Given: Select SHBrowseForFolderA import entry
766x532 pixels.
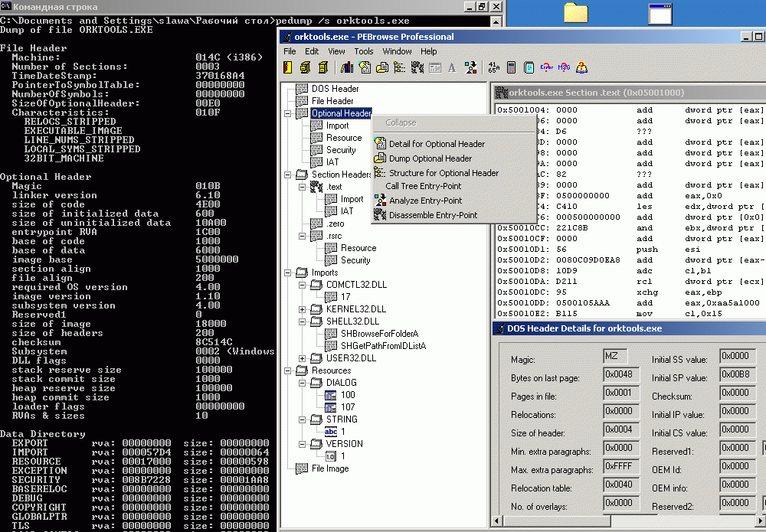Looking at the screenshot, I should [x=379, y=333].
